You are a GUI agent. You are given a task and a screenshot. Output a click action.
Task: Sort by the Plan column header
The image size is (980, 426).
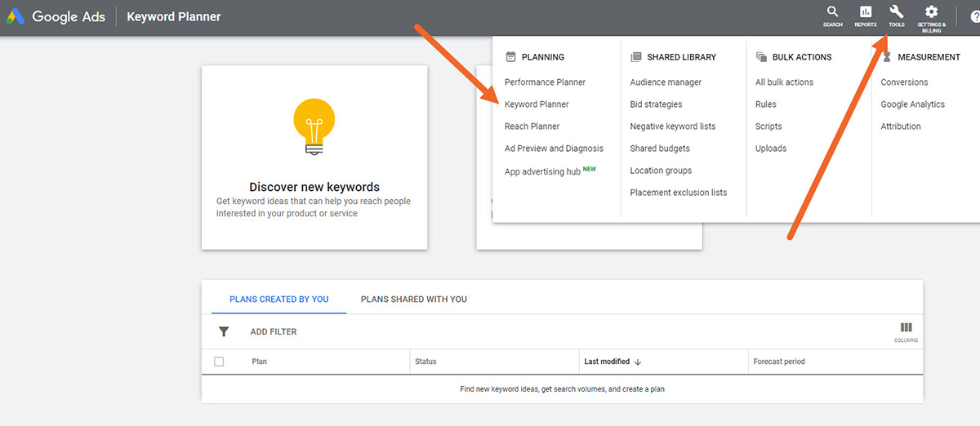(x=259, y=362)
